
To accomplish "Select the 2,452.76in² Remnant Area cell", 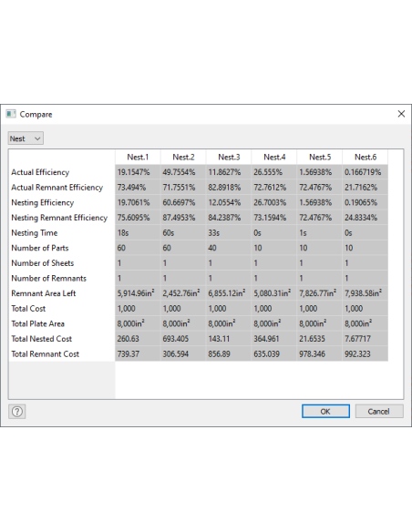I will (x=183, y=293).
